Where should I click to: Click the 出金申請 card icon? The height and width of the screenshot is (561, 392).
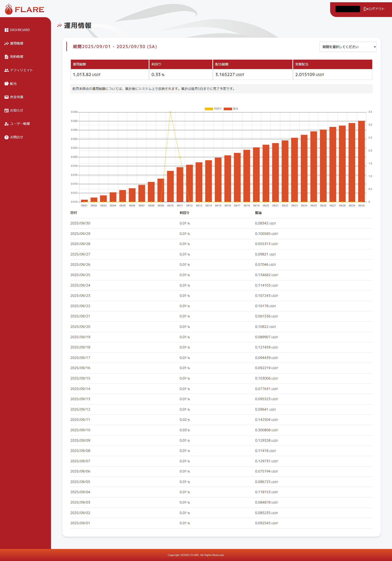point(6,97)
